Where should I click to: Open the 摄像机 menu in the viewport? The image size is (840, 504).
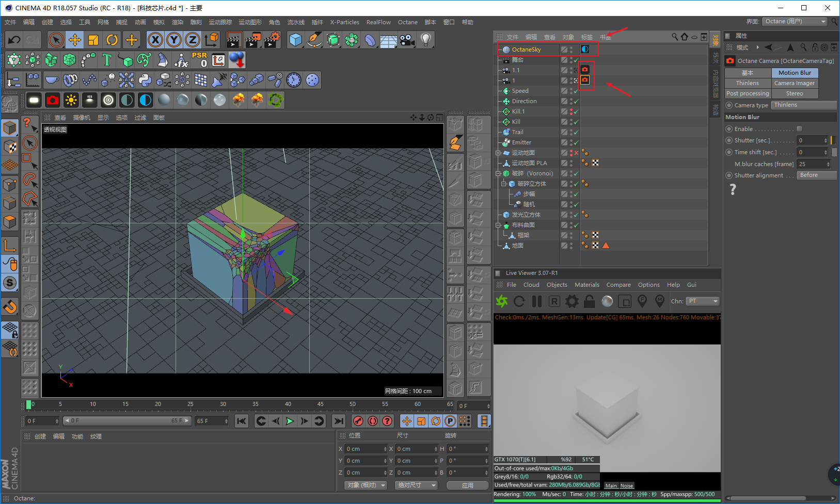(x=82, y=118)
